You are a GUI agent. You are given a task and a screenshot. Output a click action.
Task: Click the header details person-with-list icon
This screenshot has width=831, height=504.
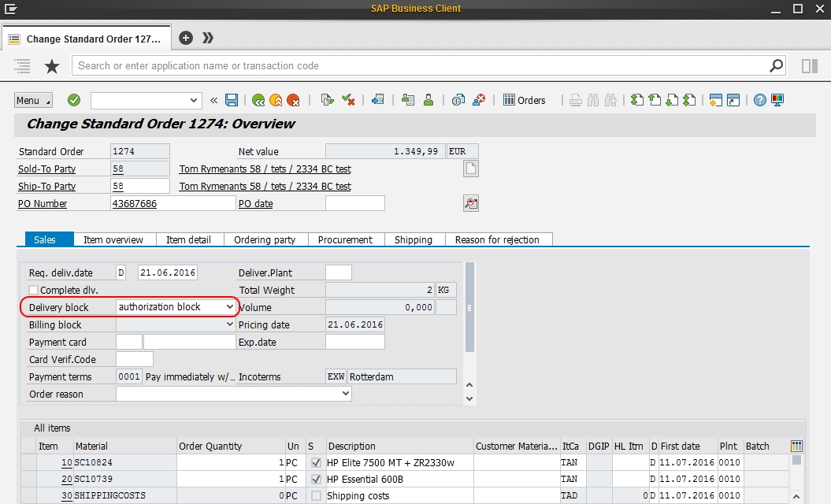(x=407, y=100)
